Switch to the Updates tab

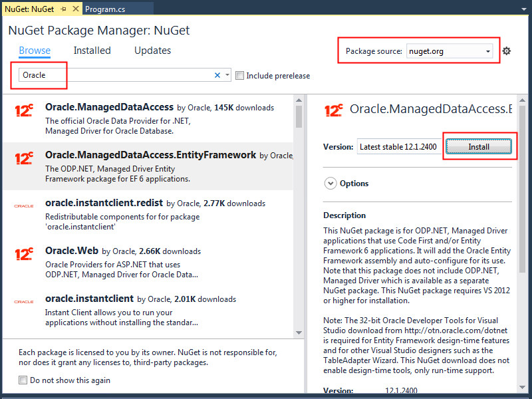(152, 51)
